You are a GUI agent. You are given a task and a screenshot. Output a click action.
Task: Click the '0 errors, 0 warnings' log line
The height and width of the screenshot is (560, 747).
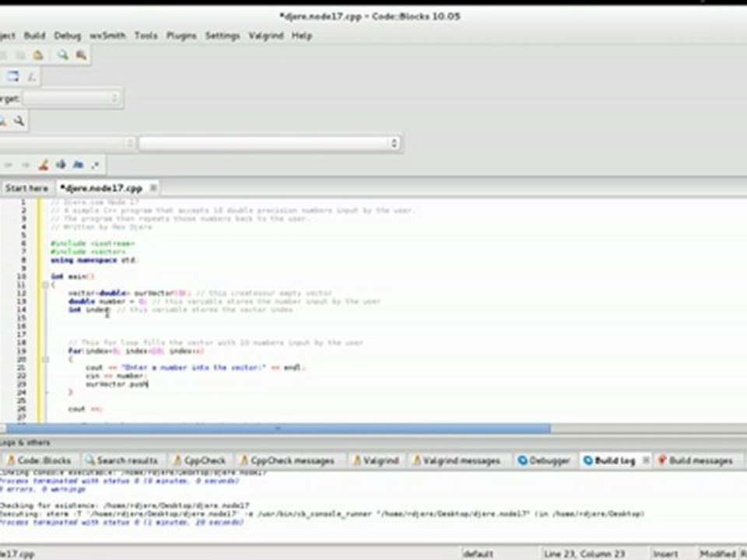(x=43, y=489)
